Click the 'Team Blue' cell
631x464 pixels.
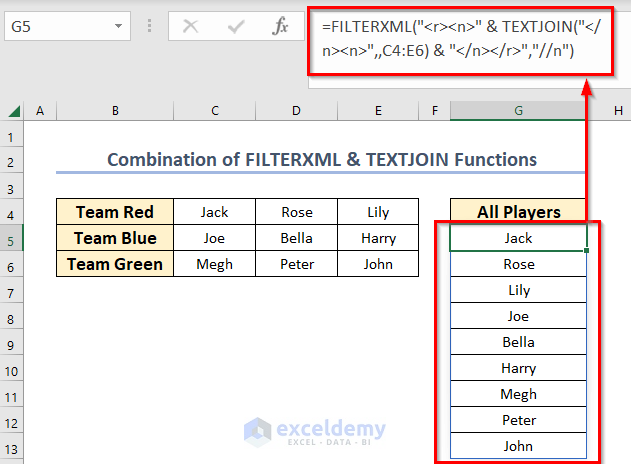tap(115, 238)
